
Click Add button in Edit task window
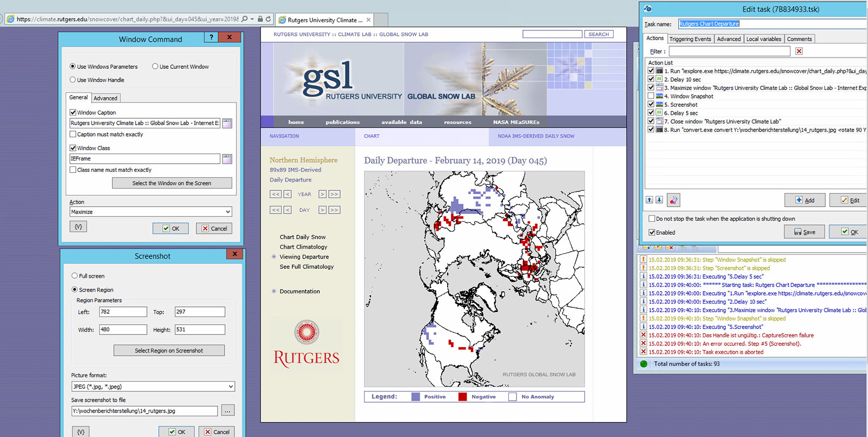click(805, 200)
